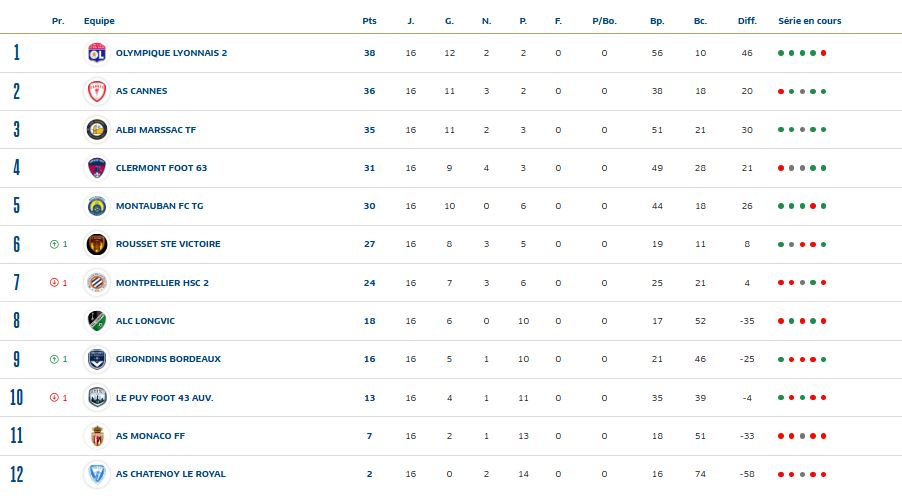This screenshot has width=902, height=504.
Task: Open the Le Puy Foot 43 Auv. team link
Action: point(164,398)
